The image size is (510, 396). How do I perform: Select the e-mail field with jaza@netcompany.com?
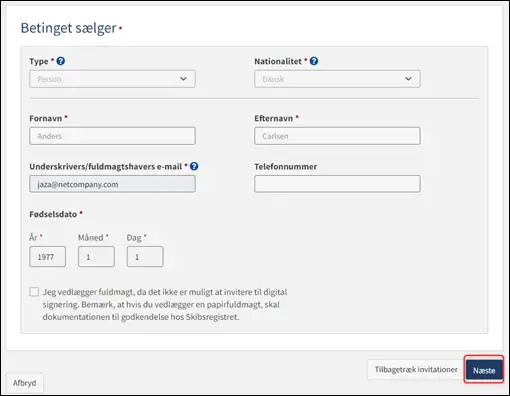coord(112,184)
